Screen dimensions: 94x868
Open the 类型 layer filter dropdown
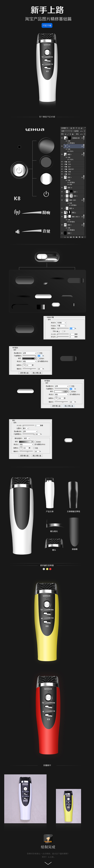point(65,128)
